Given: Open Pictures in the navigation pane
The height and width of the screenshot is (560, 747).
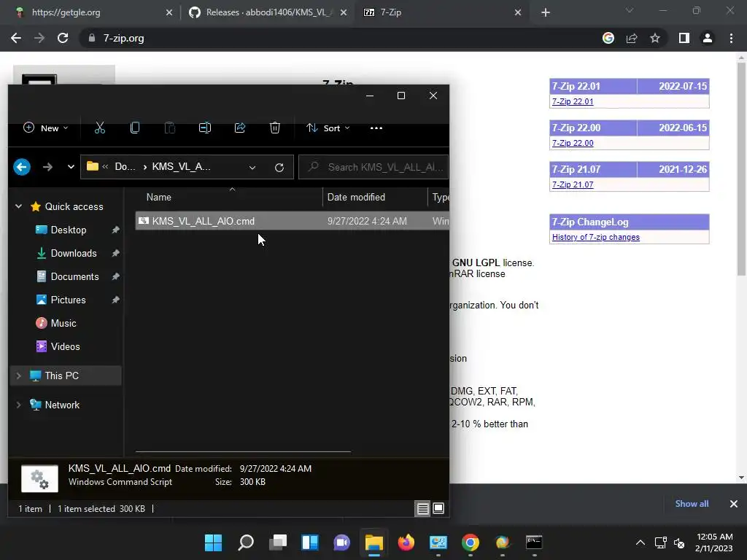Looking at the screenshot, I should click(x=68, y=300).
